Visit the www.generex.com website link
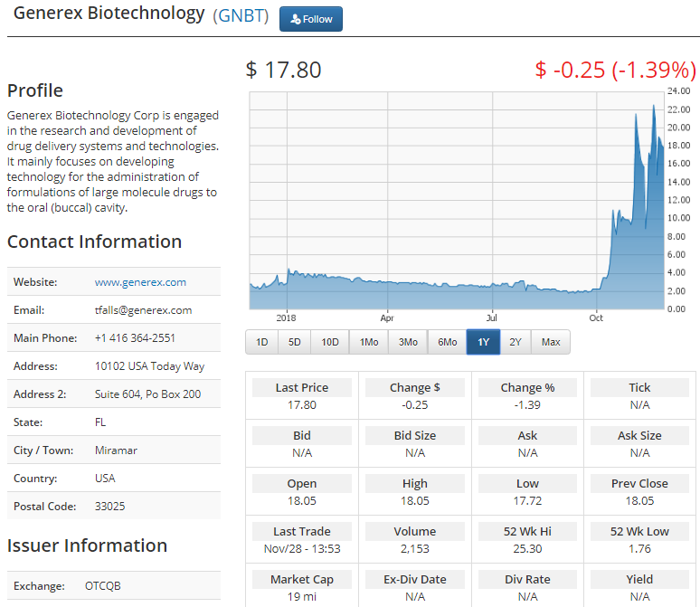The height and width of the screenshot is (607, 700). coord(140,282)
